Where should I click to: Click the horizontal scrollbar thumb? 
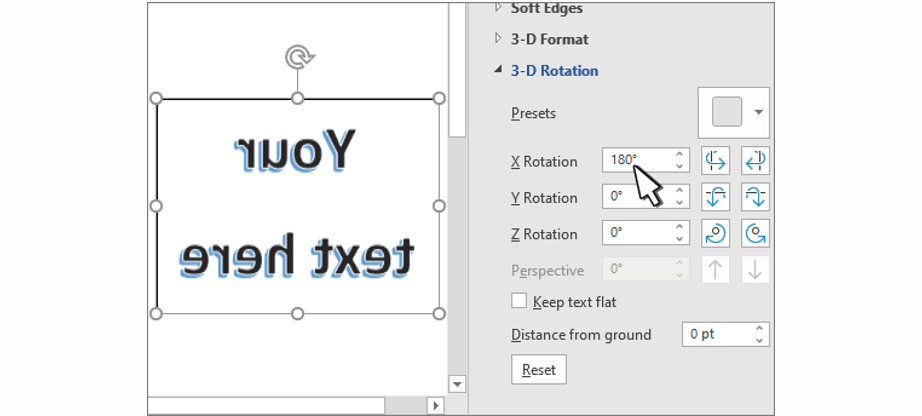[266, 405]
